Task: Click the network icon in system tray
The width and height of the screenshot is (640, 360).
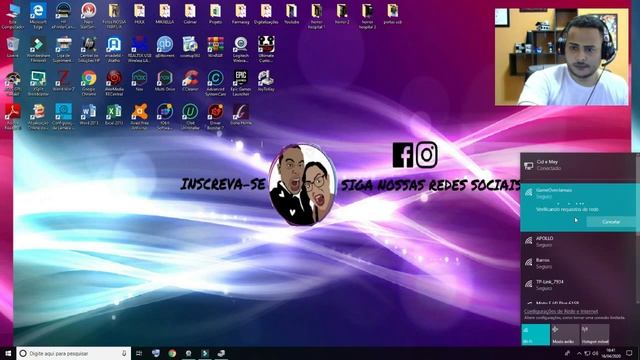Action: click(587, 353)
